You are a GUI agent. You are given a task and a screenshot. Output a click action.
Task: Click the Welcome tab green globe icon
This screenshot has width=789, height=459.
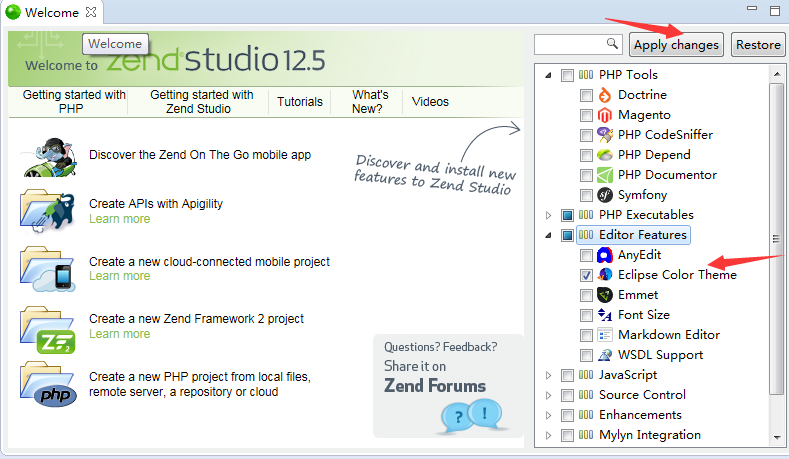(13, 12)
